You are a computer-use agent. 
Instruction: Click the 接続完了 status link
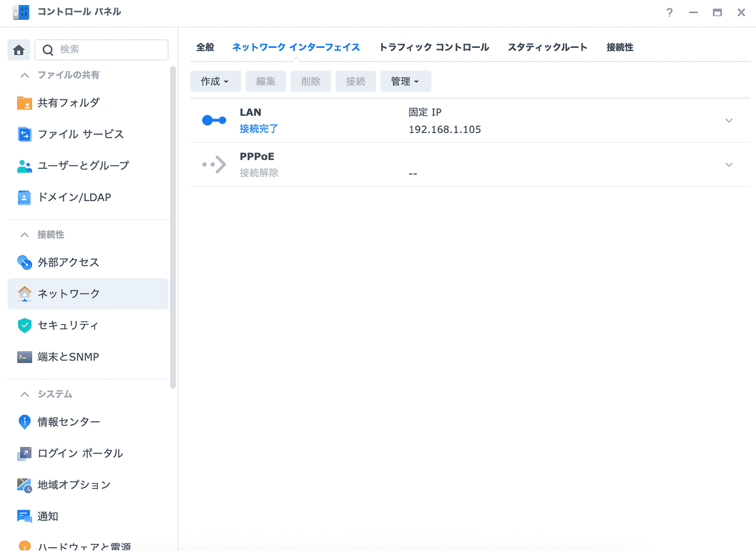tap(259, 129)
